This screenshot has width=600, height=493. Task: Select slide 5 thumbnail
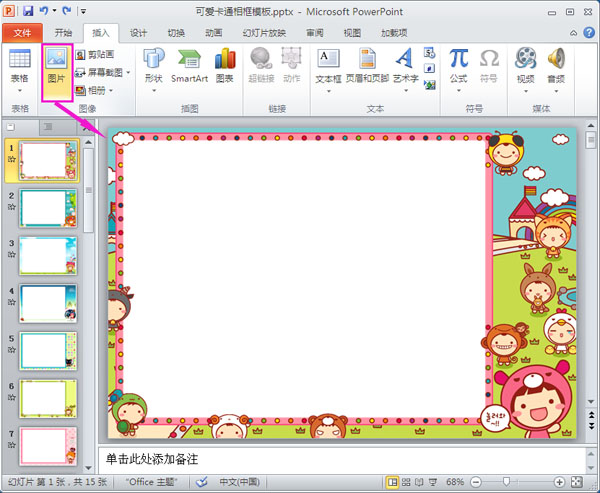click(x=48, y=351)
